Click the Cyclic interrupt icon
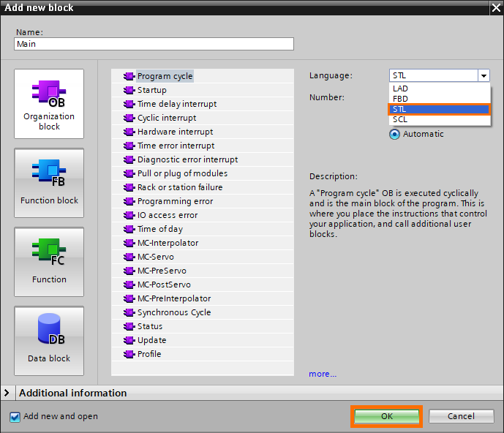Viewport: 504px width, 433px height. click(x=129, y=118)
